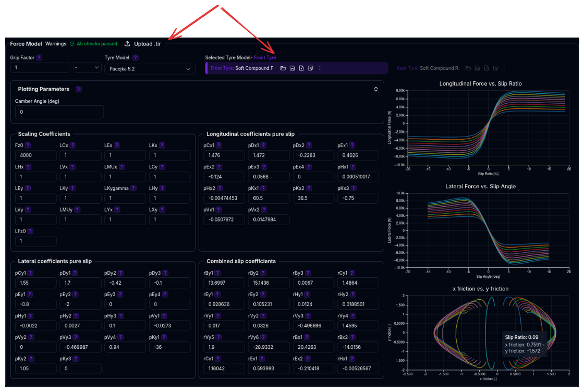Image resolution: width=584 pixels, height=392 pixels.
Task: Open folder icon for Rear Tyre
Action: pos(468,68)
